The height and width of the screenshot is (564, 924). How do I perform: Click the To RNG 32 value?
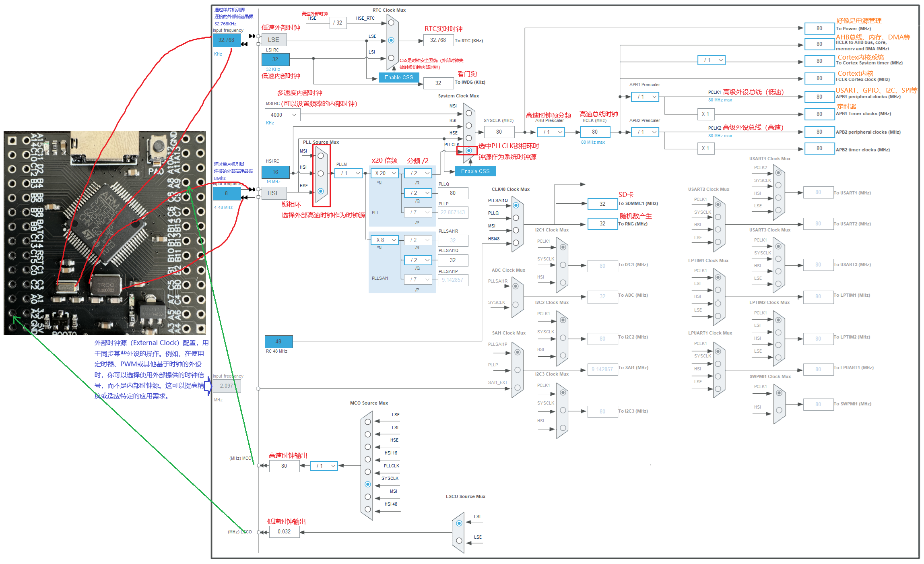coord(602,223)
